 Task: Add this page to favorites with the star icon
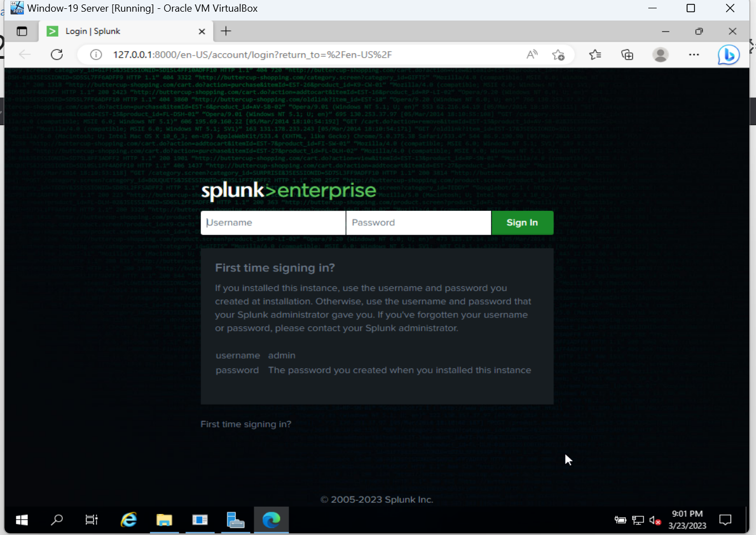click(x=558, y=54)
